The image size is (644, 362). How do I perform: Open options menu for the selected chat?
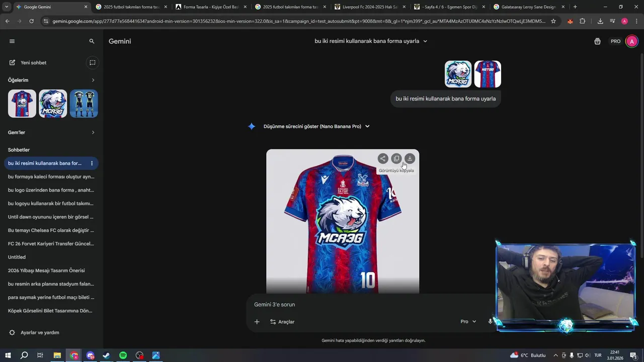92,163
